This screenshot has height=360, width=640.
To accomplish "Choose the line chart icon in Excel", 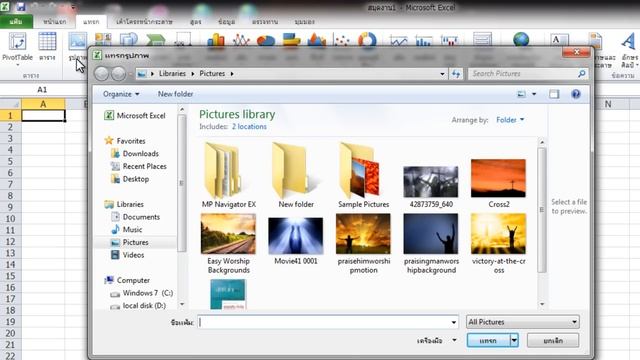I will click(x=241, y=41).
